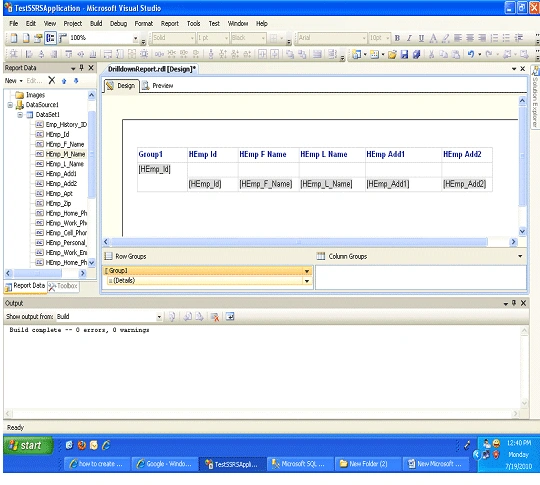Open Internet Explorer quick launch icon
This screenshot has height=485, width=540.
coord(106,445)
